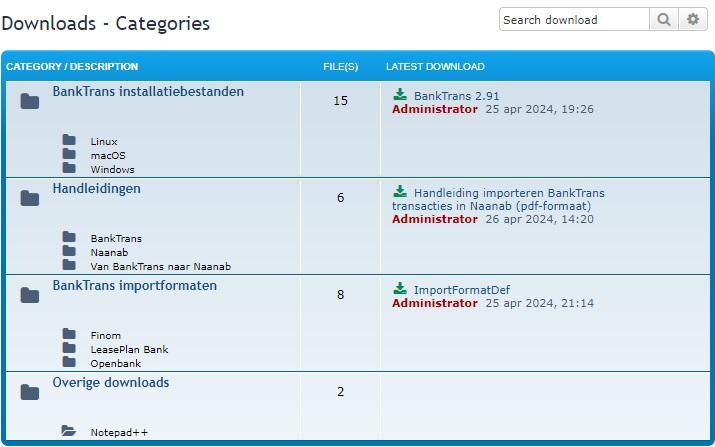Open the Handleidingen category link
Screen dimensions: 715x447
(x=96, y=189)
